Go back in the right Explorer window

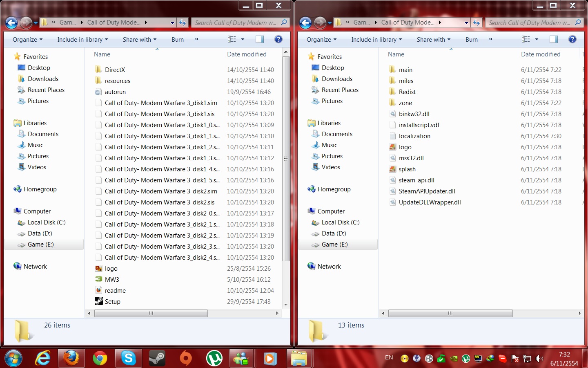click(x=305, y=23)
